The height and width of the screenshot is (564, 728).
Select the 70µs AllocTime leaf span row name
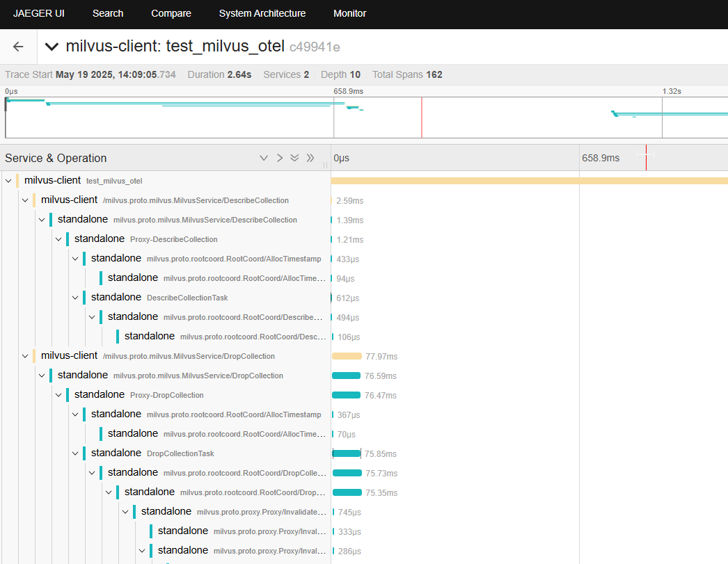pyautogui.click(x=216, y=434)
